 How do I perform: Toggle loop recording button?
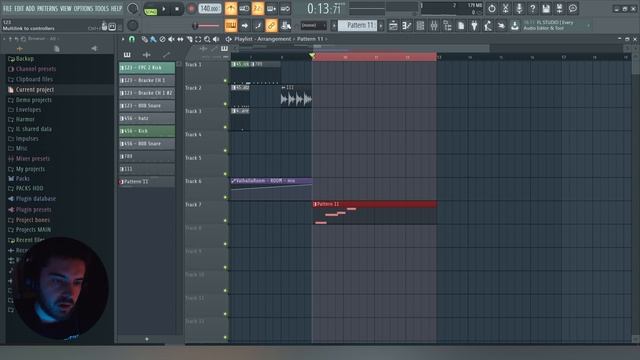pyautogui.click(x=285, y=9)
